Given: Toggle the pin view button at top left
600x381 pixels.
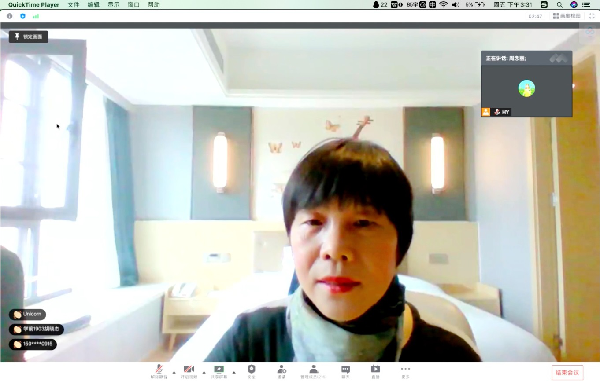Looking at the screenshot, I should pyautogui.click(x=28, y=37).
